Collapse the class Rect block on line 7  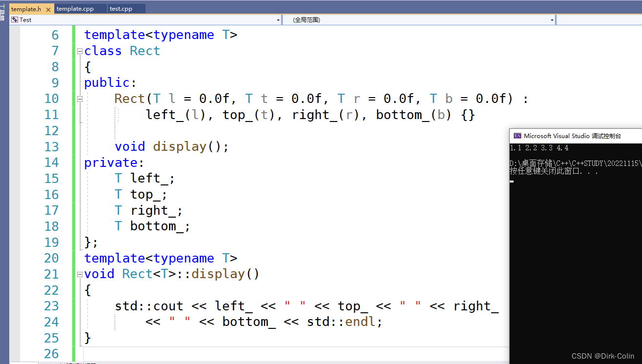(x=80, y=51)
